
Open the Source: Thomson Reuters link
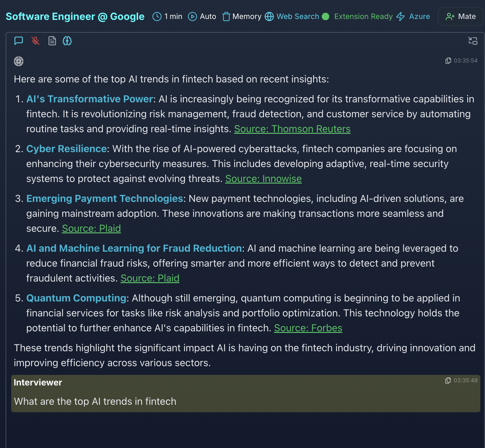point(292,129)
